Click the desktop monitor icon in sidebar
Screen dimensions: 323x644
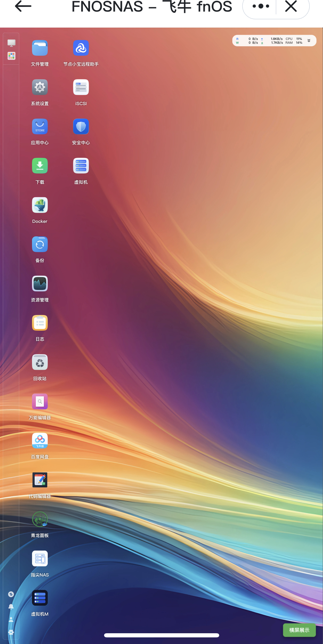[11, 43]
